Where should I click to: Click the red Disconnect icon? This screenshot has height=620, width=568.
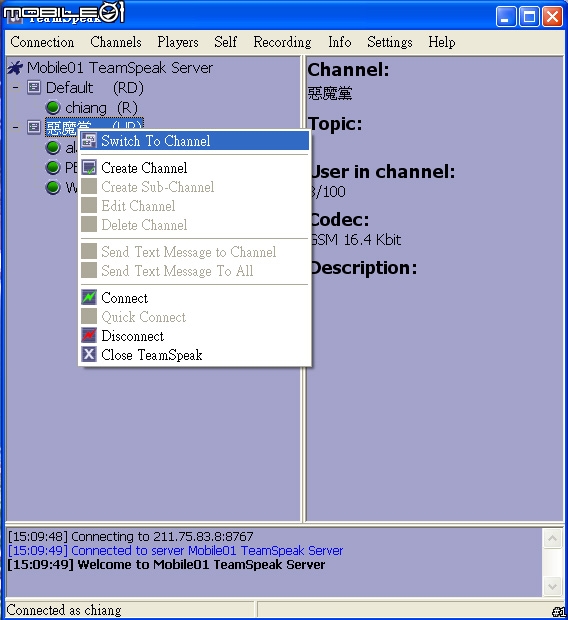(x=89, y=336)
